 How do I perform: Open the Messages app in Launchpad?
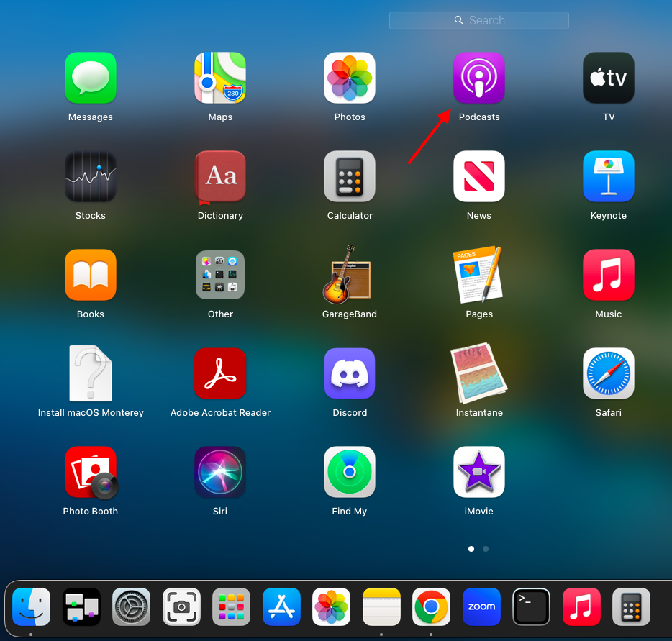pos(91,78)
